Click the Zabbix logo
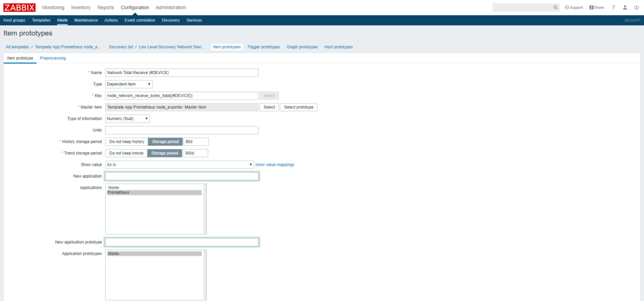644x301 pixels. pyautogui.click(x=19, y=8)
